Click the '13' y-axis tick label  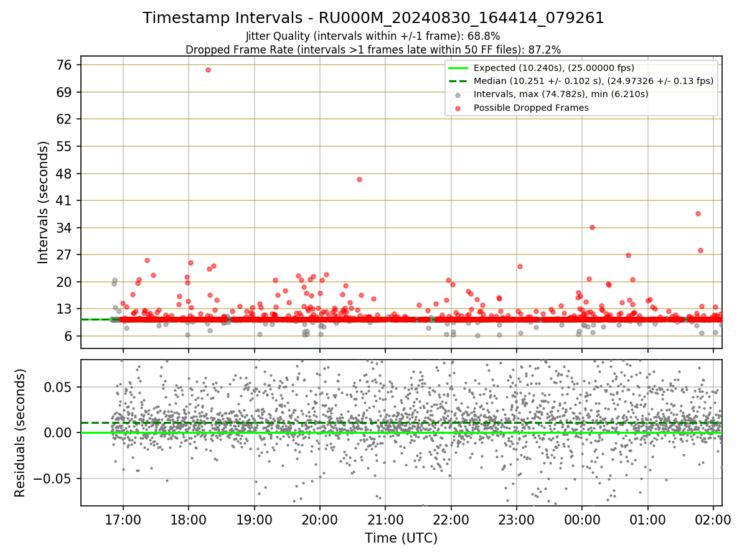pos(65,309)
